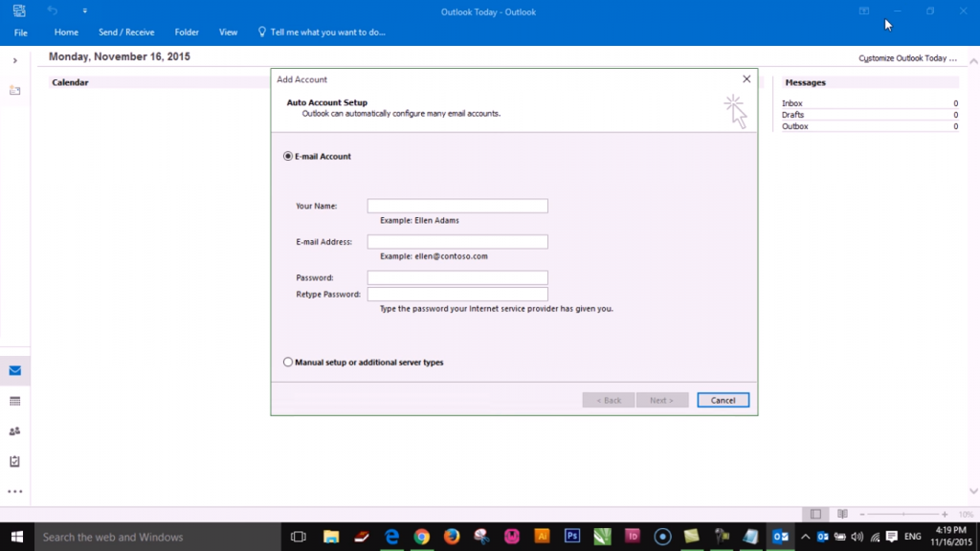
Task: Click the collapsed folder pane inbox icon
Action: point(15,91)
